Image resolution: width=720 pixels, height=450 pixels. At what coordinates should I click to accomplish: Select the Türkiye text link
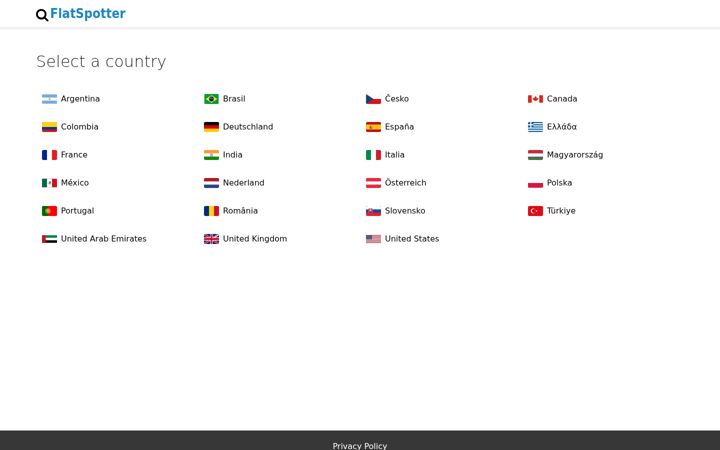(x=561, y=211)
